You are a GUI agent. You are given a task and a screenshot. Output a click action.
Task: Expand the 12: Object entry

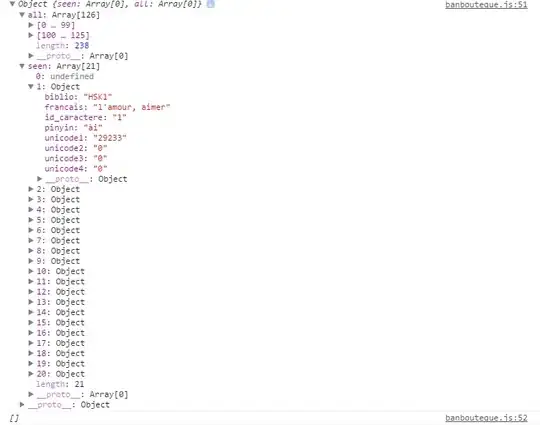click(x=31, y=291)
